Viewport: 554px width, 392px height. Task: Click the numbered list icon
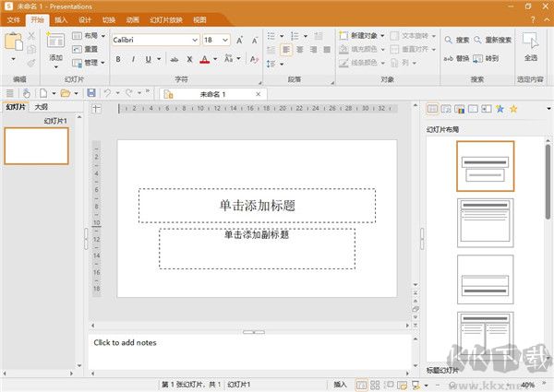(x=295, y=36)
